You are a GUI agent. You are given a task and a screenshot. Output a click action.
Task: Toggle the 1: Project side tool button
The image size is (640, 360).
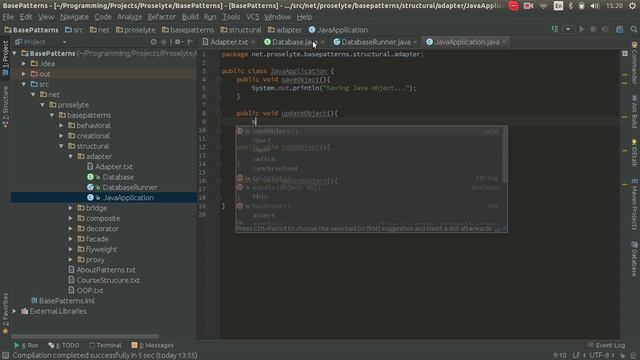click(x=5, y=58)
